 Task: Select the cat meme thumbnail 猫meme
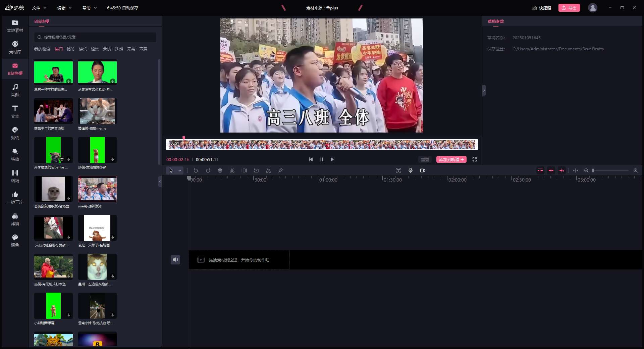97,111
